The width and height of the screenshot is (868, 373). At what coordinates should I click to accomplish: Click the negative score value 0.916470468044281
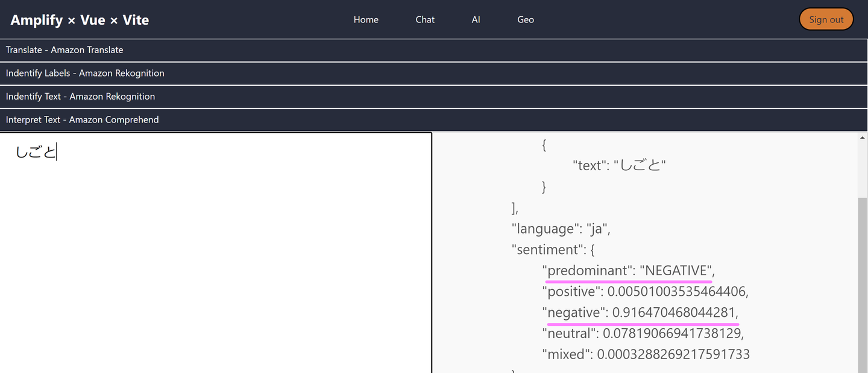[675, 312]
